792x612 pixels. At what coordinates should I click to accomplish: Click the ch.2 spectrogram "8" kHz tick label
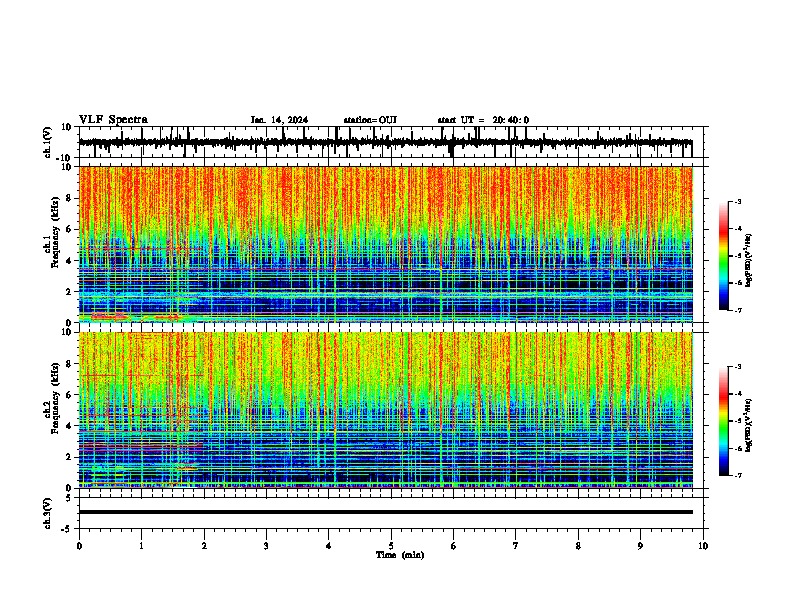click(70, 364)
